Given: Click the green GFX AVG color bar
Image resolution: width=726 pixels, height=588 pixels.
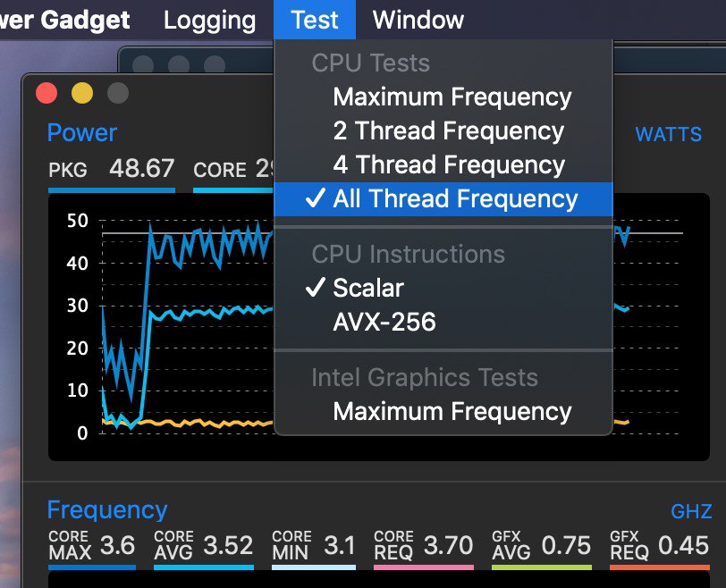Looking at the screenshot, I should pos(542,567).
